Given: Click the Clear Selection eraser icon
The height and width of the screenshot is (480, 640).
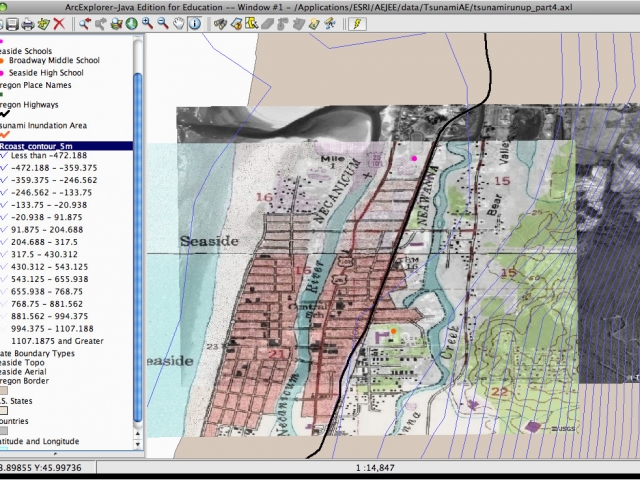Looking at the screenshot, I should pyautogui.click(x=267, y=24).
